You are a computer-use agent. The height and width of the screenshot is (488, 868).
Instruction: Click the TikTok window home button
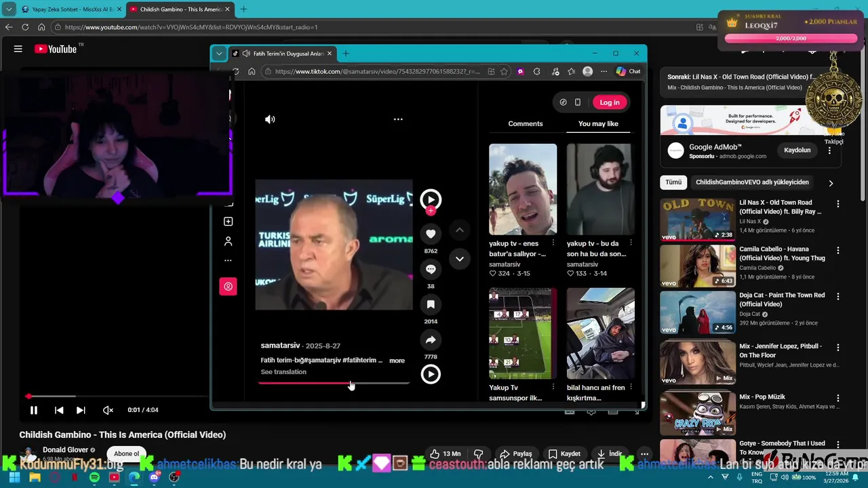[x=252, y=71]
